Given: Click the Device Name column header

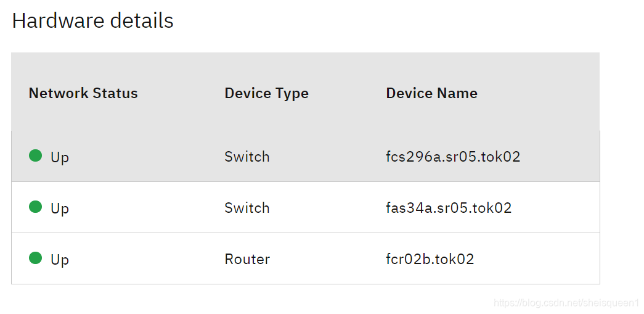Looking at the screenshot, I should (431, 93).
